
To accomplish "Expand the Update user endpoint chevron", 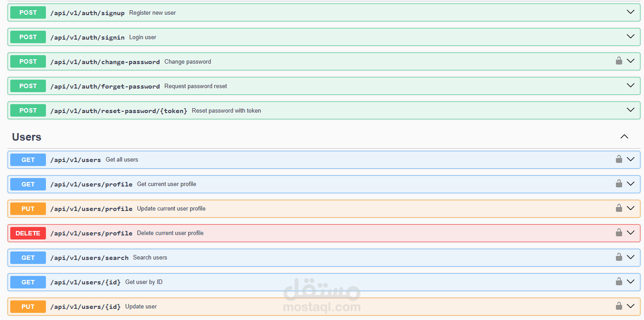I will pyautogui.click(x=631, y=306).
